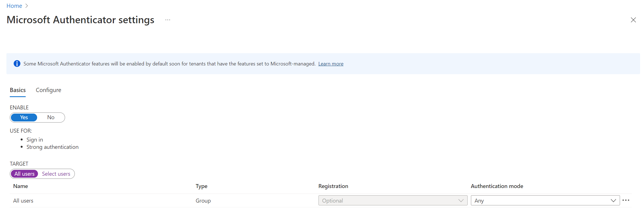Open the Home breadcrumb link

(14, 6)
